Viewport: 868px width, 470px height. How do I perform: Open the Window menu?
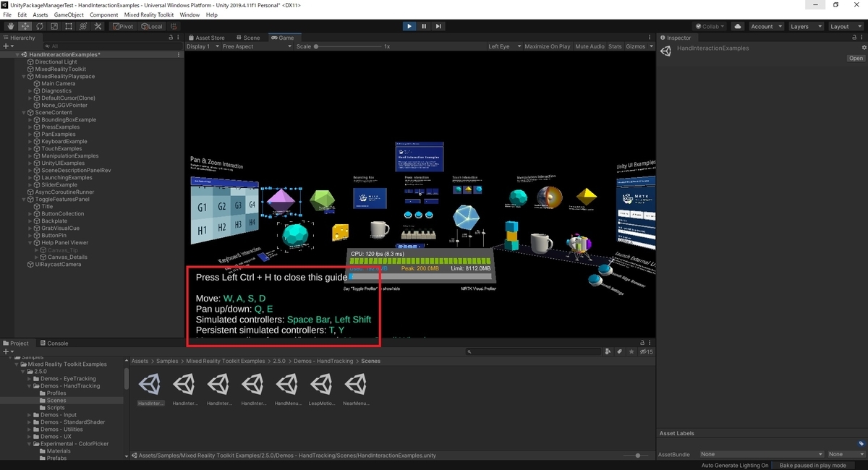click(x=190, y=14)
